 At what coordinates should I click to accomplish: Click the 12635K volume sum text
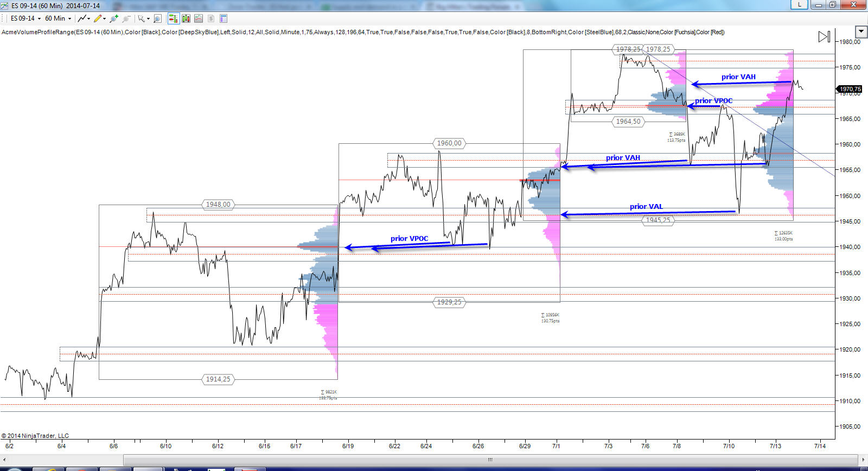click(x=783, y=233)
